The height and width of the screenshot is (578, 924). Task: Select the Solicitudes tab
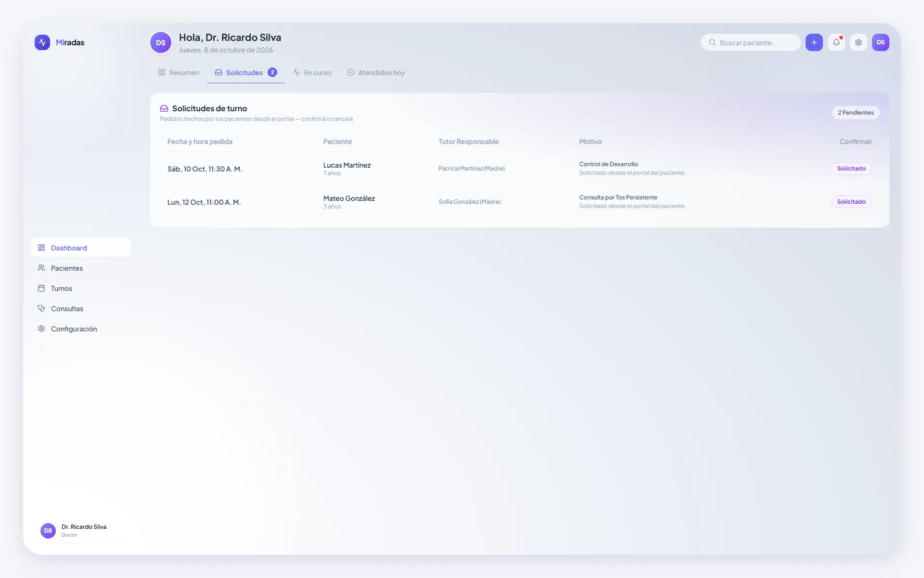coord(246,73)
